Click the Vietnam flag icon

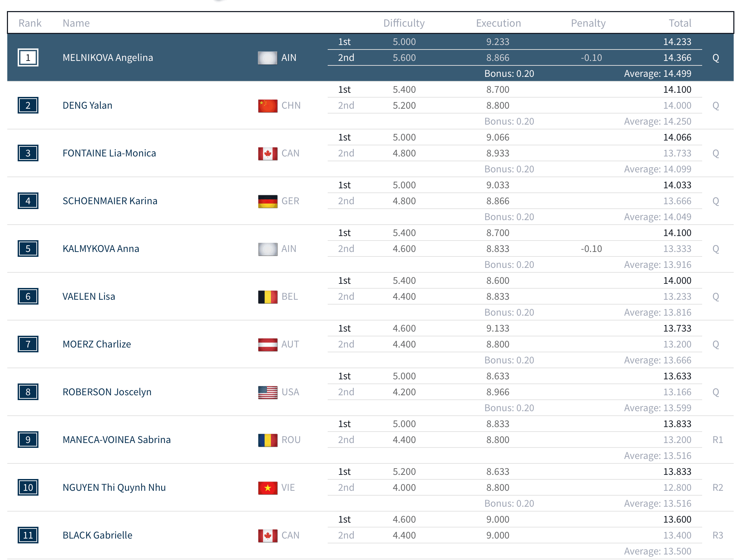267,488
